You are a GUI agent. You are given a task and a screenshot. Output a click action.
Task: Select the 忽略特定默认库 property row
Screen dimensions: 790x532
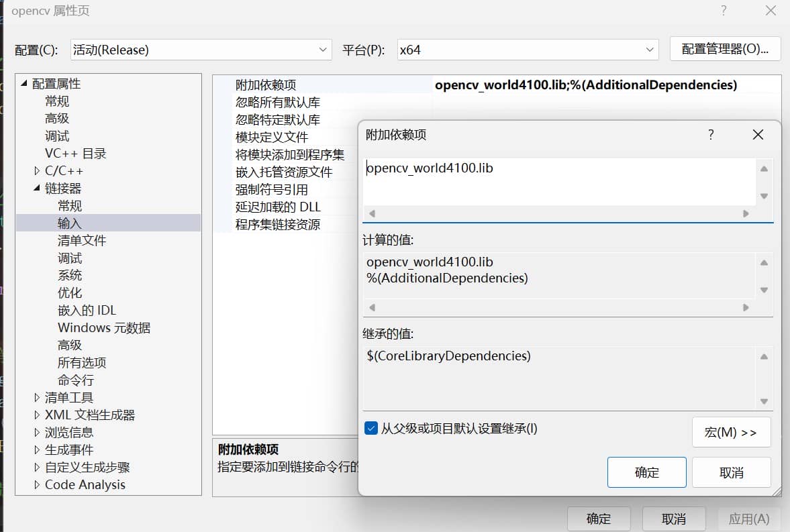278,120
